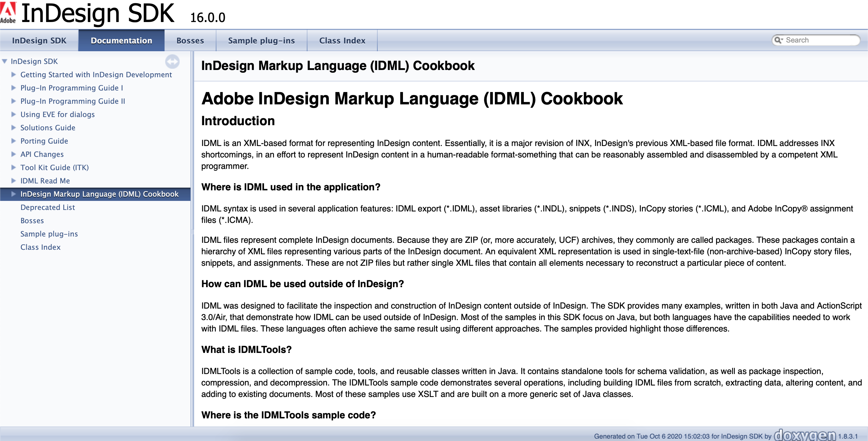Image resolution: width=868 pixels, height=441 pixels.
Task: Click the magnifier icon in the search box
Action: pyautogui.click(x=778, y=40)
